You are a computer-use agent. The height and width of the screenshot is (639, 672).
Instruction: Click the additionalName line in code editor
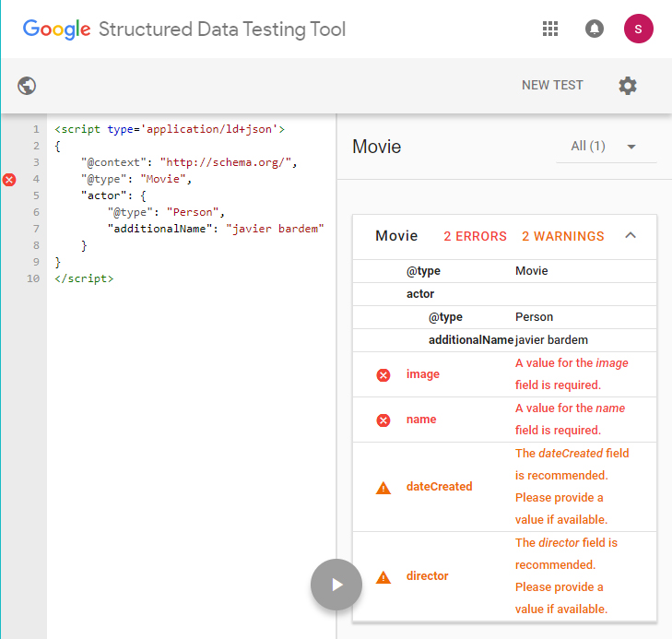click(216, 229)
